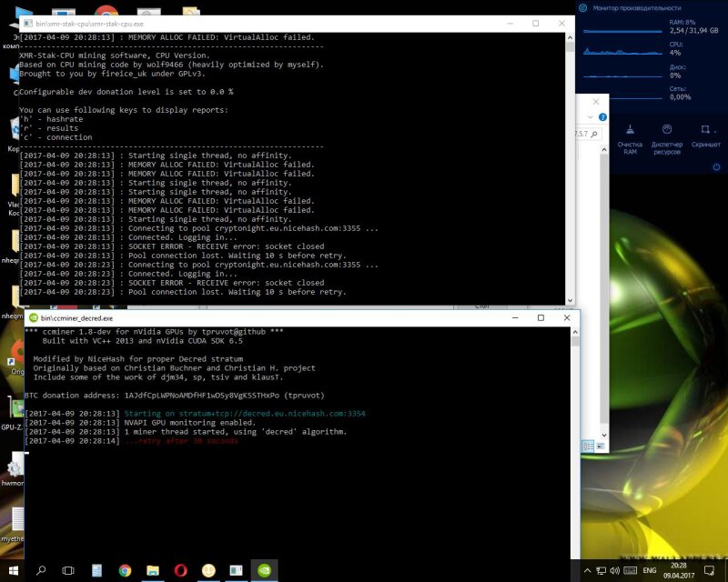
Task: Open Task View on the taskbar
Action: click(x=68, y=570)
